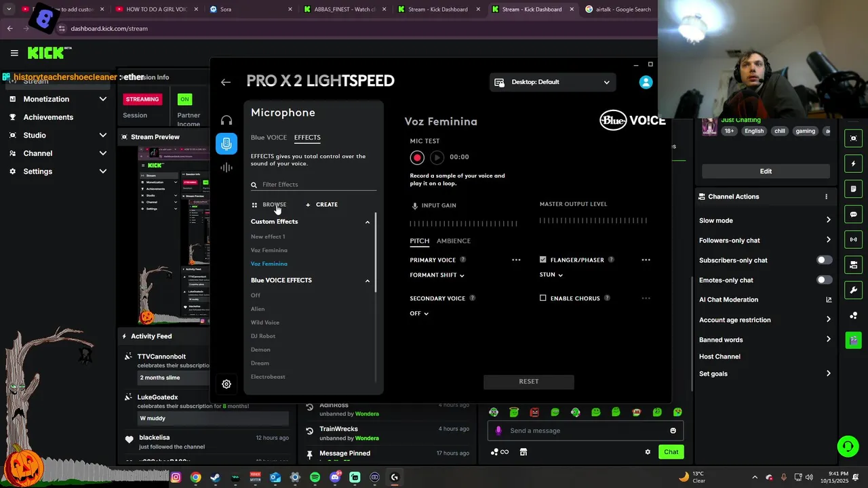This screenshot has height=488, width=868.
Task: Open Steam from the taskbar
Action: point(215,477)
